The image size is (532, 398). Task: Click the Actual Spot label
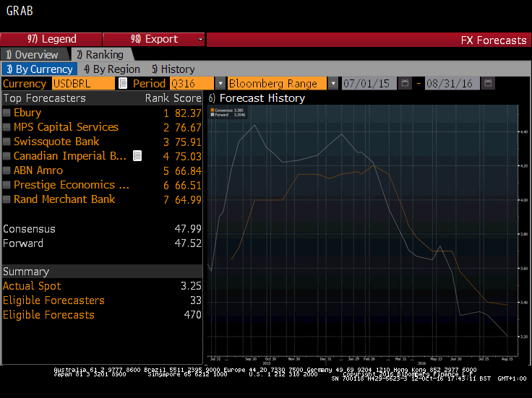point(32,286)
